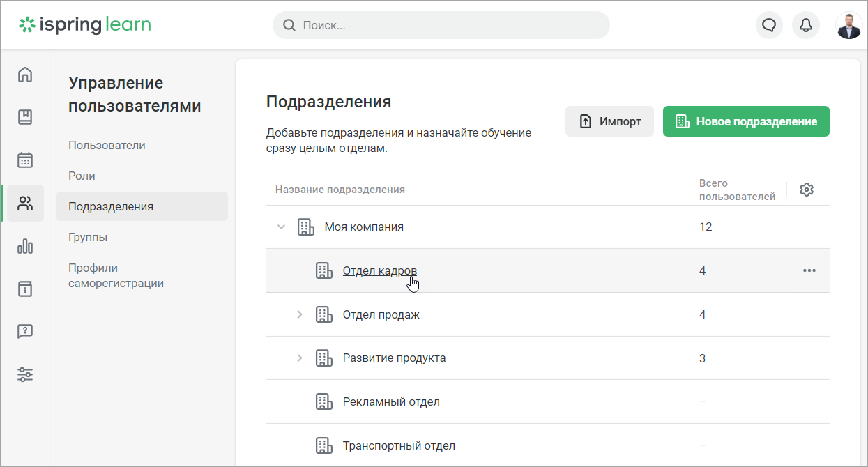Open Профили саморегистрации menu item
The image size is (868, 467).
point(116,275)
